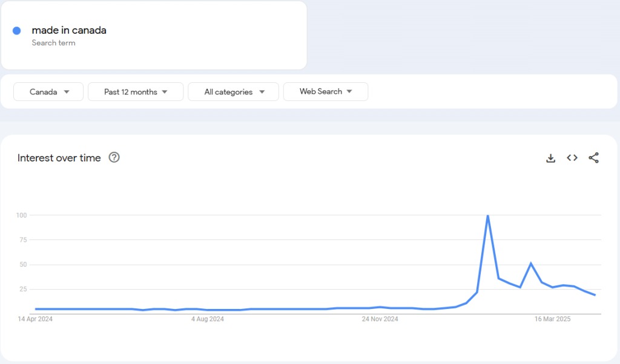Click the 4 Aug 2024 date label
This screenshot has height=364, width=620.
click(208, 319)
